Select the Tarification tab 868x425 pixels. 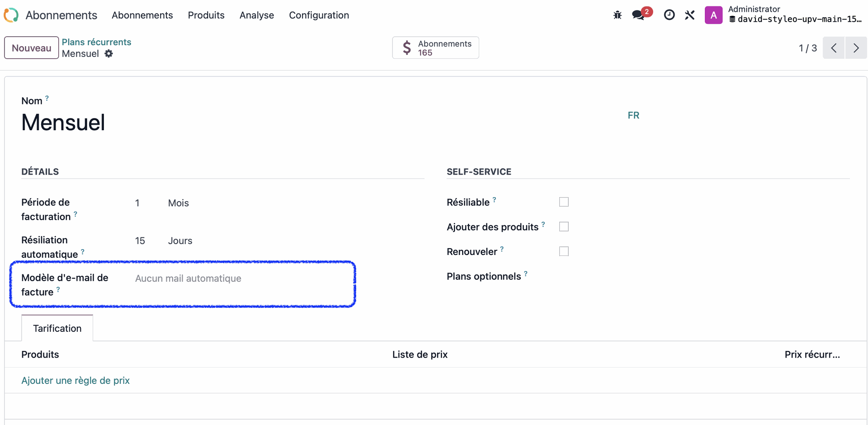57,328
